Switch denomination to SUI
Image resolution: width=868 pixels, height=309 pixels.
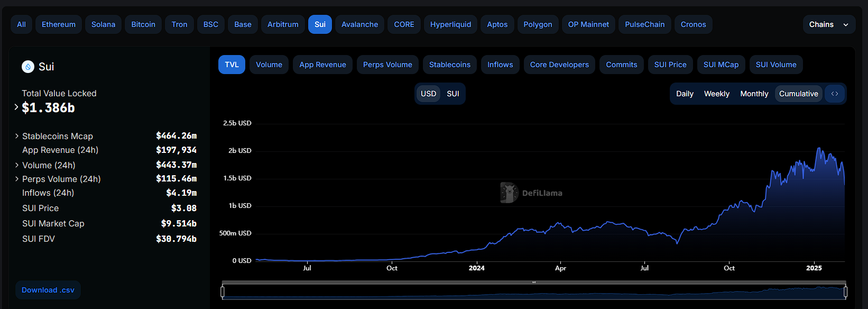[453, 94]
